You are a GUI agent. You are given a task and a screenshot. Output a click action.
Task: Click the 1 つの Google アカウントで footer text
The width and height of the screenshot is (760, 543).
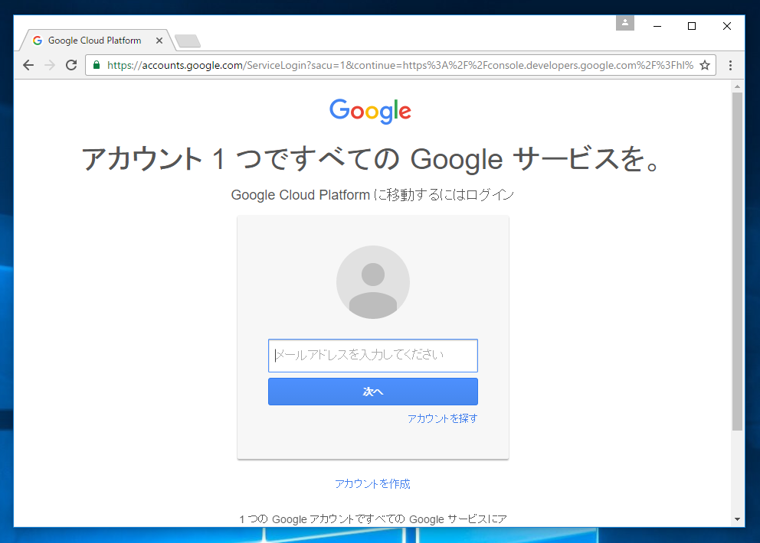click(373, 519)
